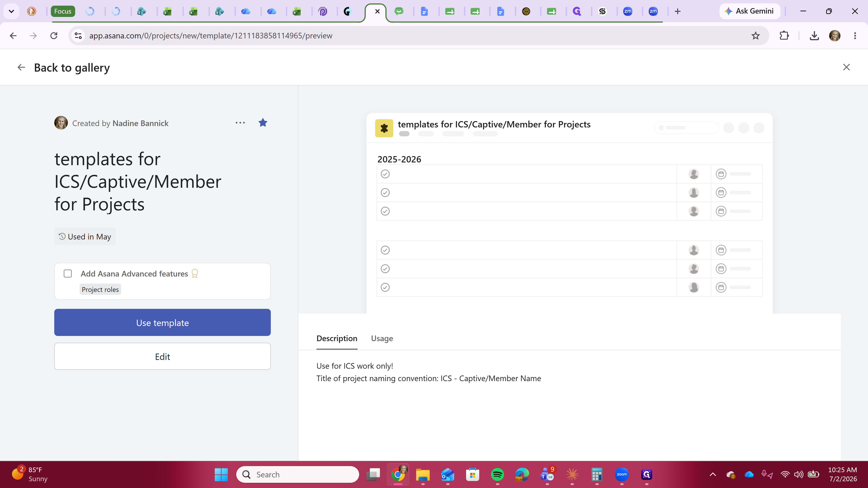Toggle first checkmark in second task group
Viewport: 868px width, 488px height.
tap(385, 250)
